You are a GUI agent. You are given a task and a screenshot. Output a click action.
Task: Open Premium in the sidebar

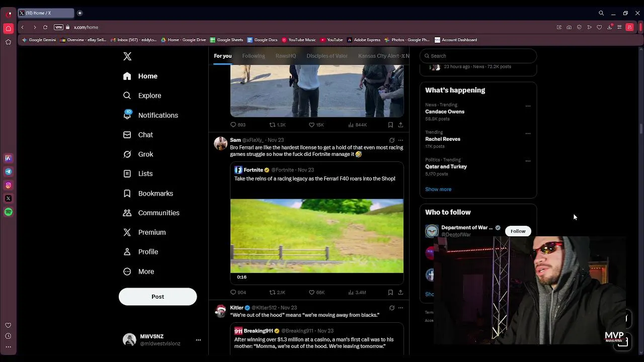pos(144,232)
